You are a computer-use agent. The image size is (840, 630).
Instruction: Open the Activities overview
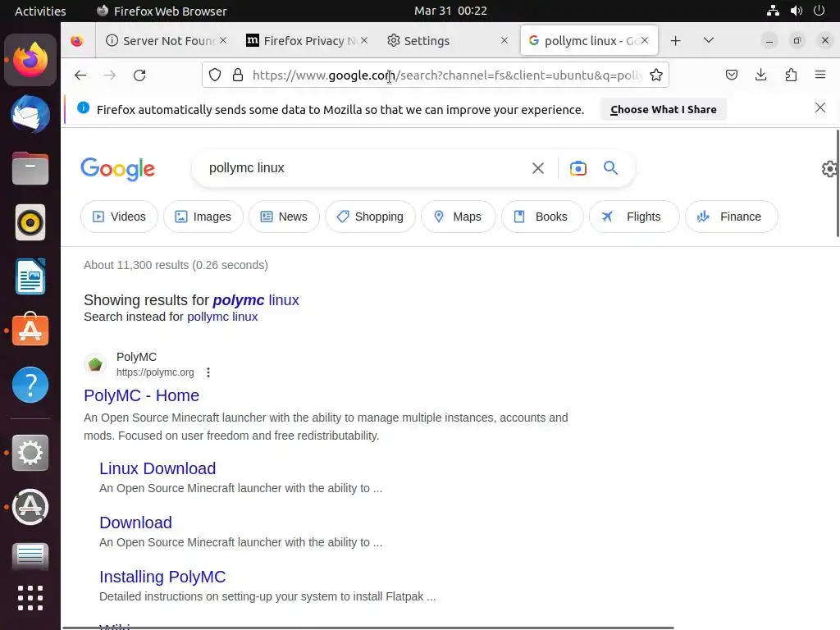coord(40,11)
